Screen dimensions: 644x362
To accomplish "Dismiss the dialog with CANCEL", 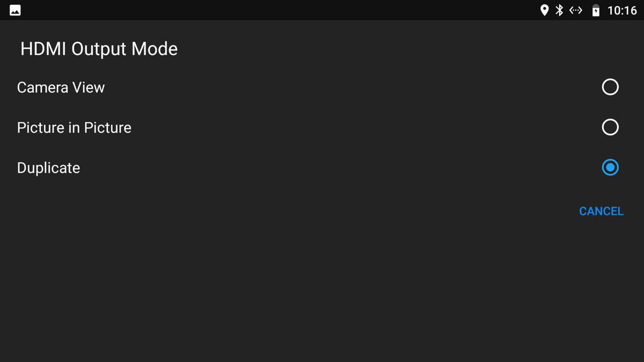I will [x=601, y=211].
